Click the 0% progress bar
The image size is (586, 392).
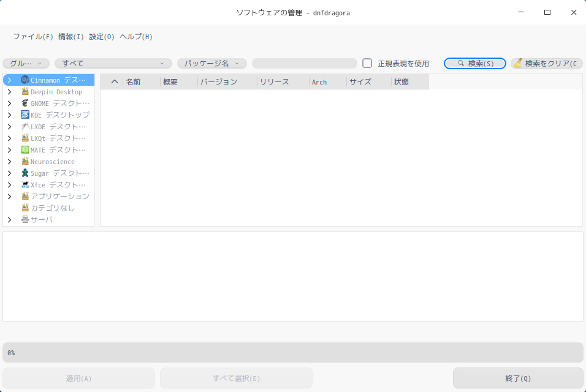pyautogui.click(x=293, y=352)
